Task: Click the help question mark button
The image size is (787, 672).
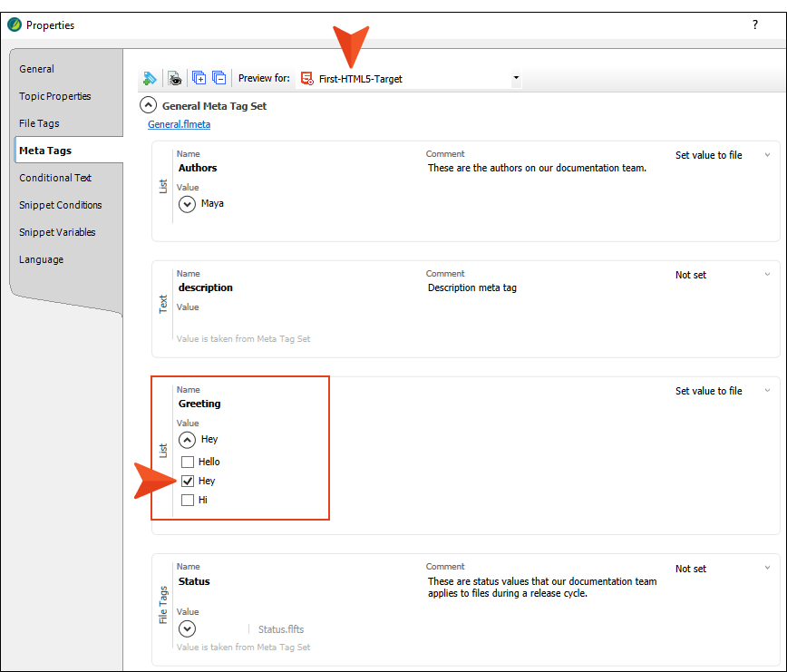Action: (755, 24)
